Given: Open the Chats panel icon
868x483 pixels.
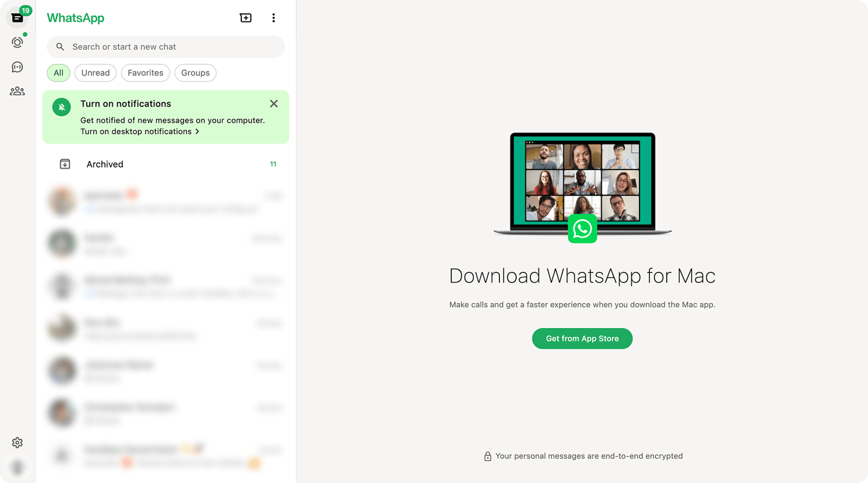Looking at the screenshot, I should [17, 18].
